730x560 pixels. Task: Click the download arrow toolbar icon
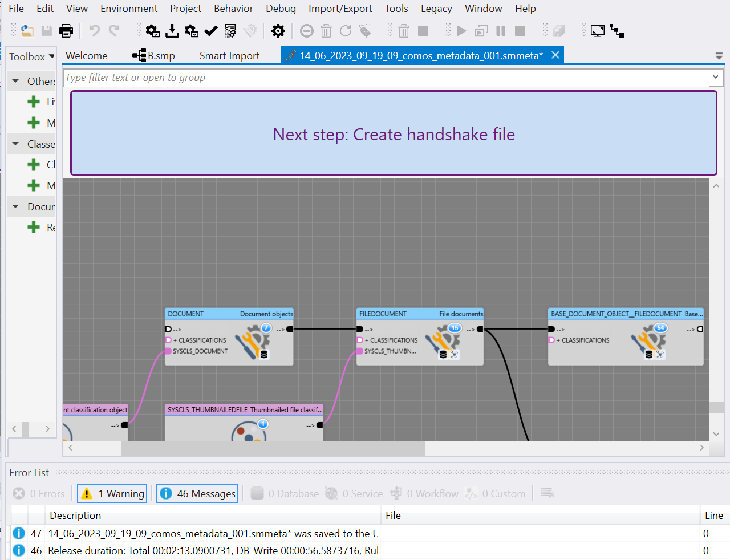tap(172, 31)
